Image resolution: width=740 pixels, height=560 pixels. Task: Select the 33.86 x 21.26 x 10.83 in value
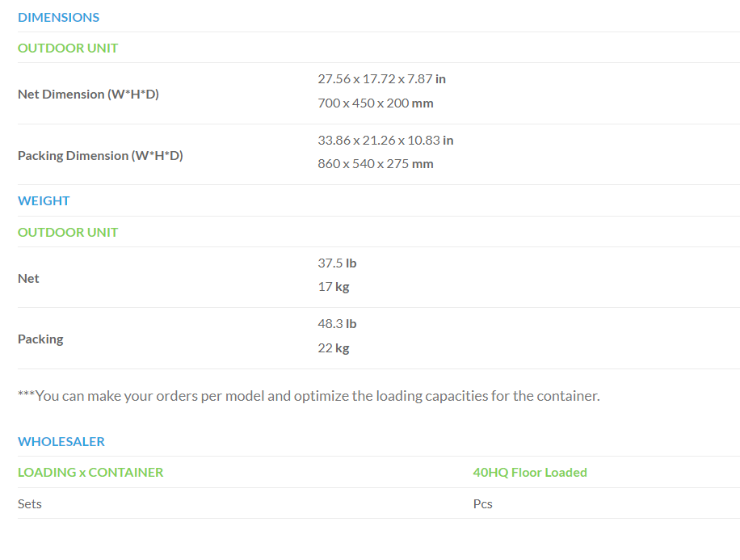(385, 141)
